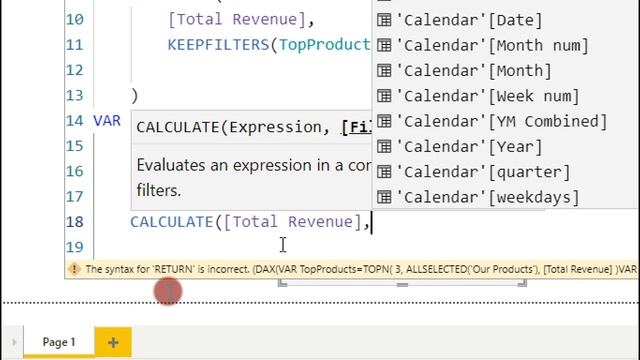
Task: Click closing parenthesis on line 13
Action: pos(135,96)
